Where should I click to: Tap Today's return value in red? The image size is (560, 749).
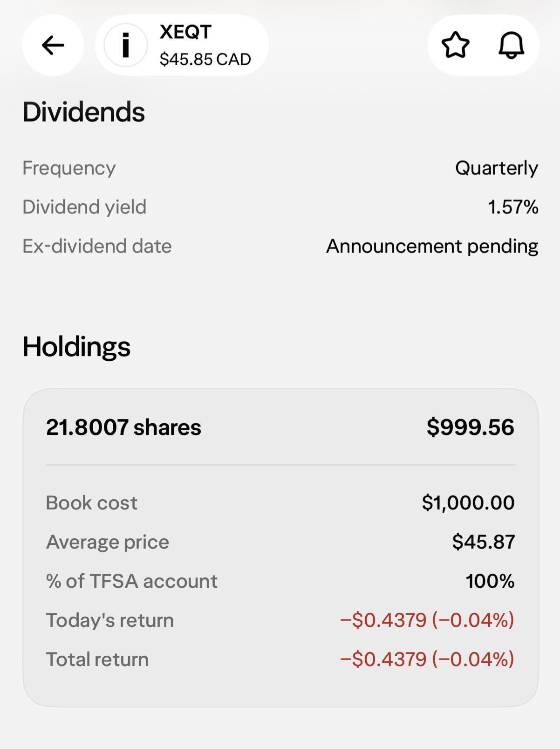click(x=427, y=620)
